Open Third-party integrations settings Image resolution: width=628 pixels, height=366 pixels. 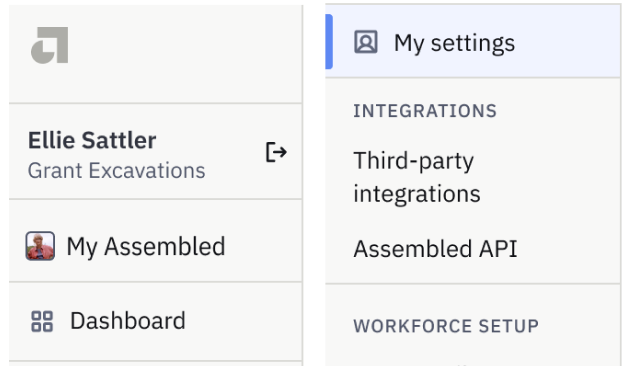(x=417, y=177)
